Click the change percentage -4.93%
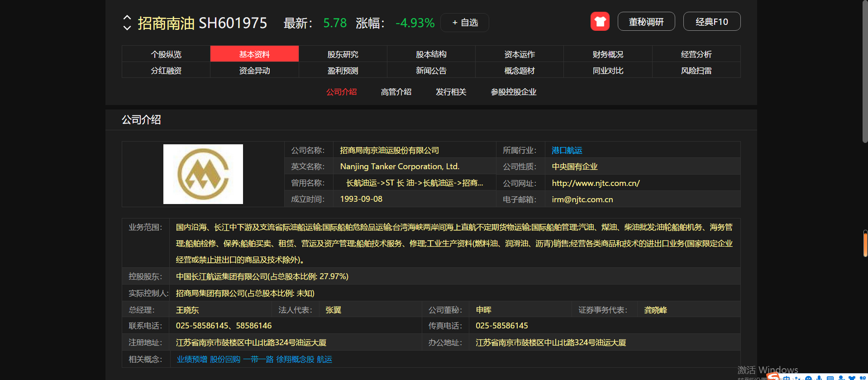The width and height of the screenshot is (868, 380). click(415, 23)
